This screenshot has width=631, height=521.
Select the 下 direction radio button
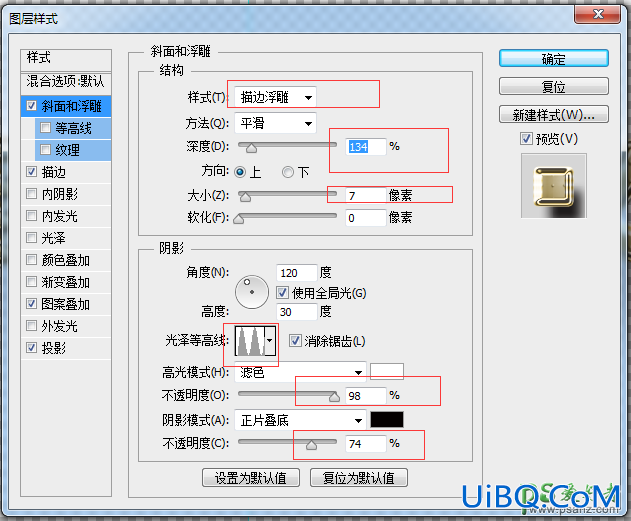[x=288, y=172]
